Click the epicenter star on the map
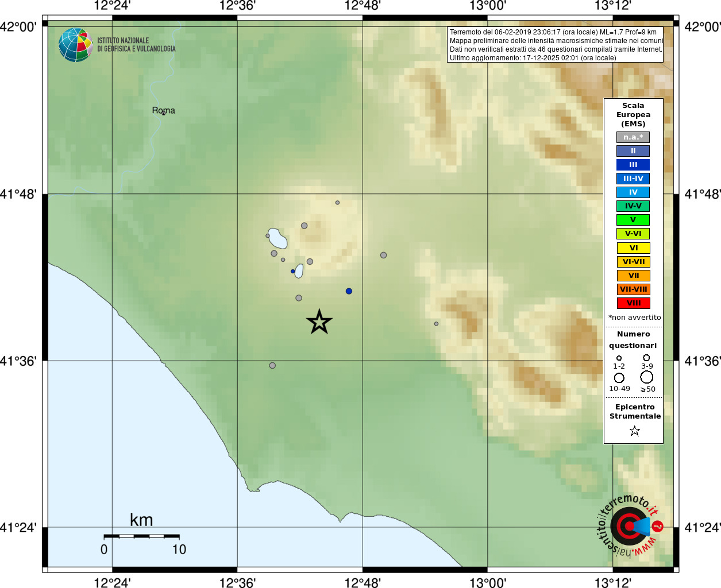The height and width of the screenshot is (588, 721). tap(319, 322)
